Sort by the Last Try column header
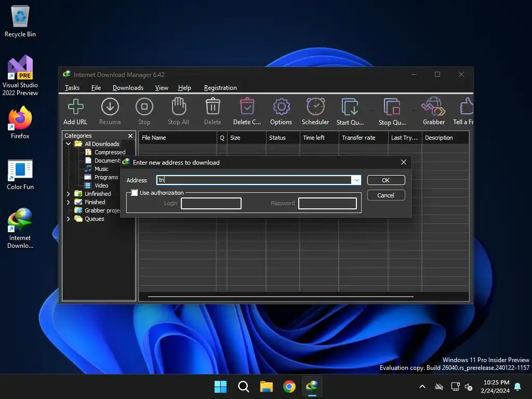This screenshot has height=399, width=532. pyautogui.click(x=405, y=138)
